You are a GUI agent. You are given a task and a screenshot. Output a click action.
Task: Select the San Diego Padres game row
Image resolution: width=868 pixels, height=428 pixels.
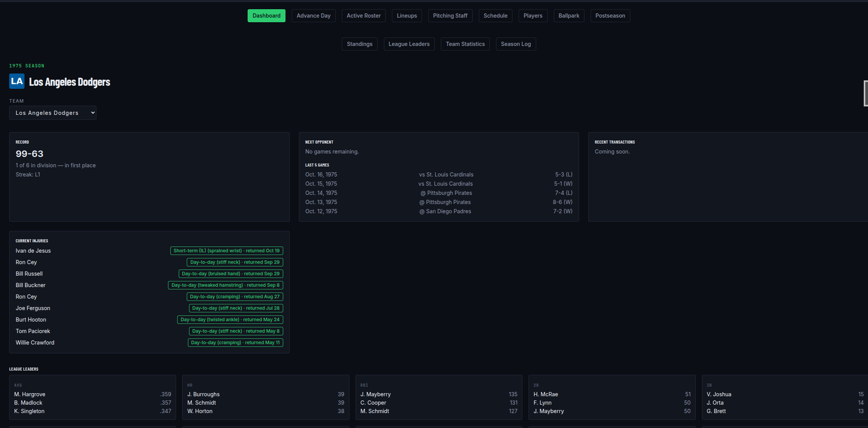pyautogui.click(x=439, y=211)
